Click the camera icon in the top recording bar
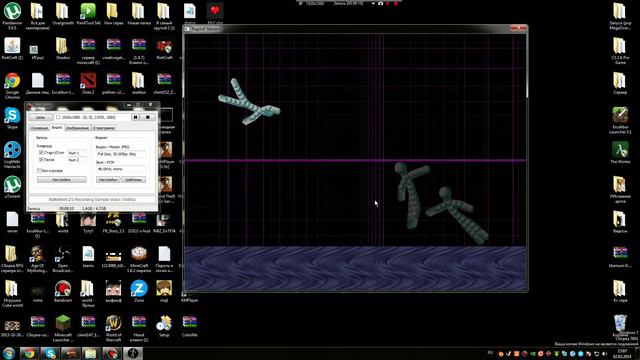This screenshot has width=640, height=360. (380, 3)
